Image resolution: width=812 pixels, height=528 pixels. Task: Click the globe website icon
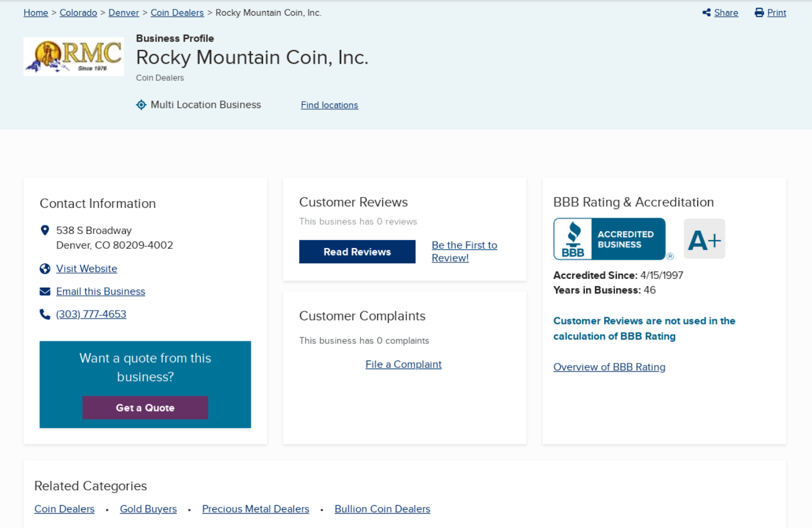click(x=45, y=269)
